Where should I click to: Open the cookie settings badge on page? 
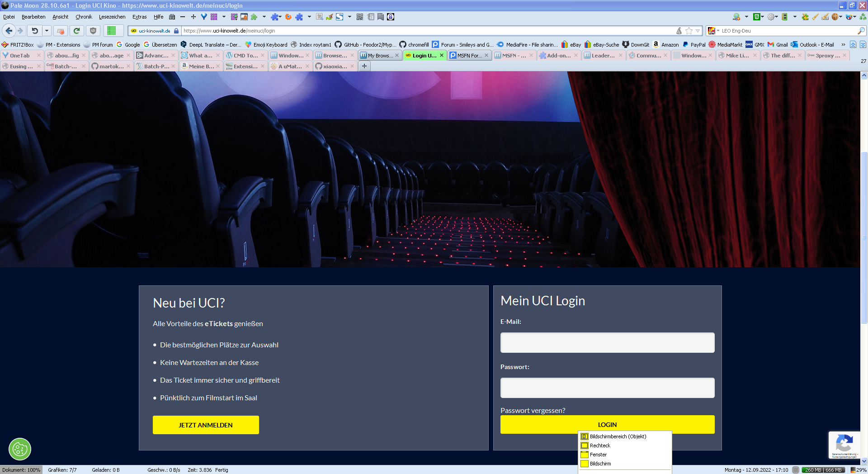point(20,449)
